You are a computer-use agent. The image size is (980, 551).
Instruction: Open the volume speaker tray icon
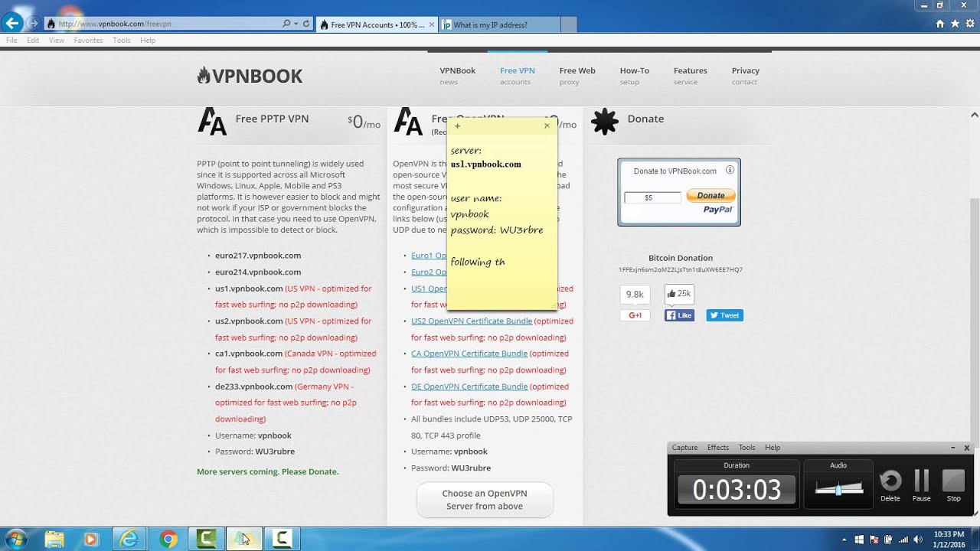coord(917,540)
